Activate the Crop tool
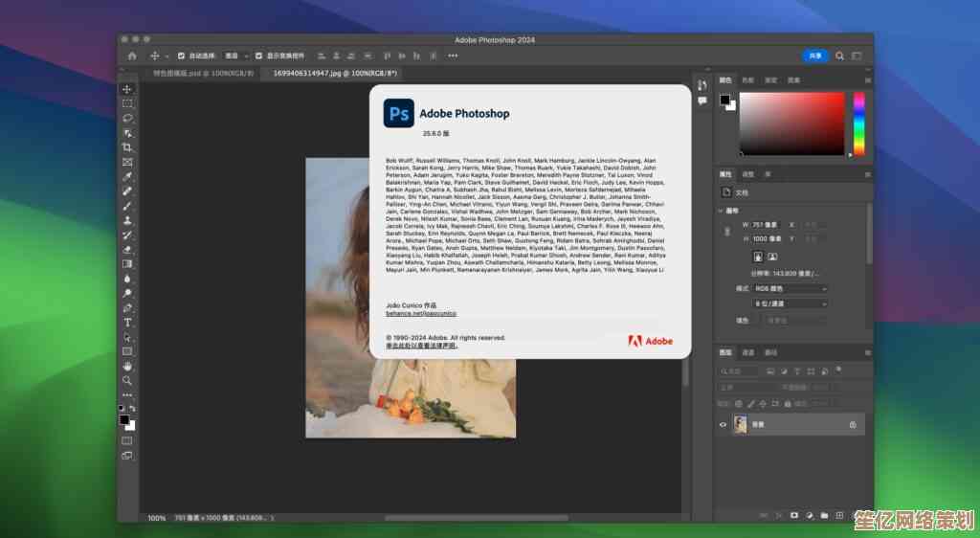Viewport: 980px width, 538px height. [127, 147]
